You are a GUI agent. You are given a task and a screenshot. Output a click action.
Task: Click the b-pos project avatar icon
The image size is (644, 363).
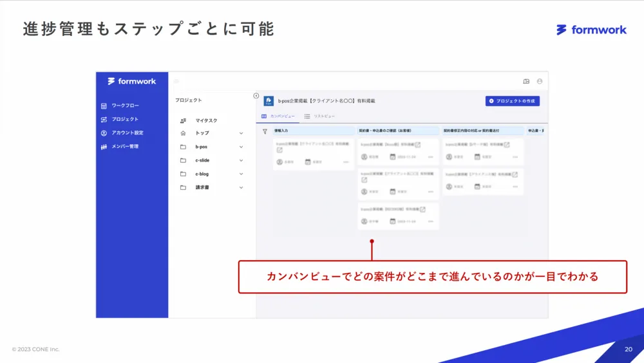pyautogui.click(x=269, y=101)
